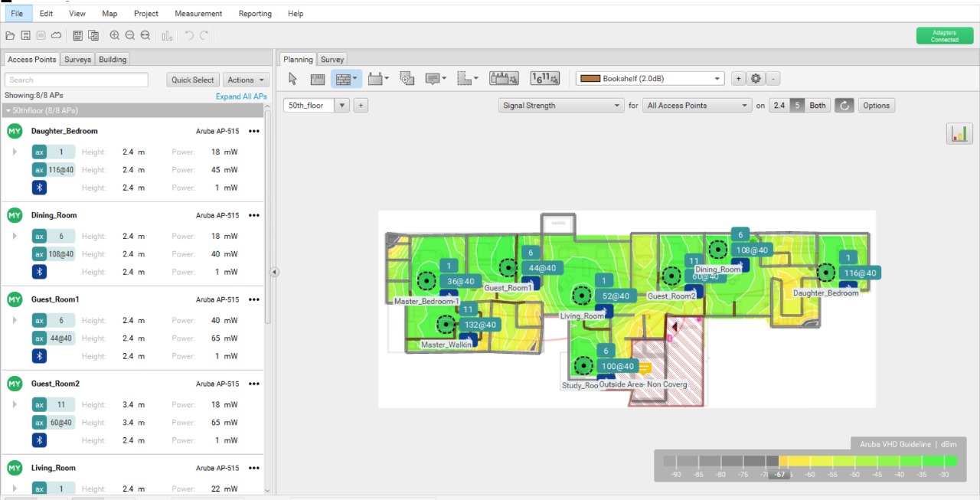Screen dimensions: 980x500
Task: Click the zoom-to-fit magnifier icon
Action: point(145,35)
